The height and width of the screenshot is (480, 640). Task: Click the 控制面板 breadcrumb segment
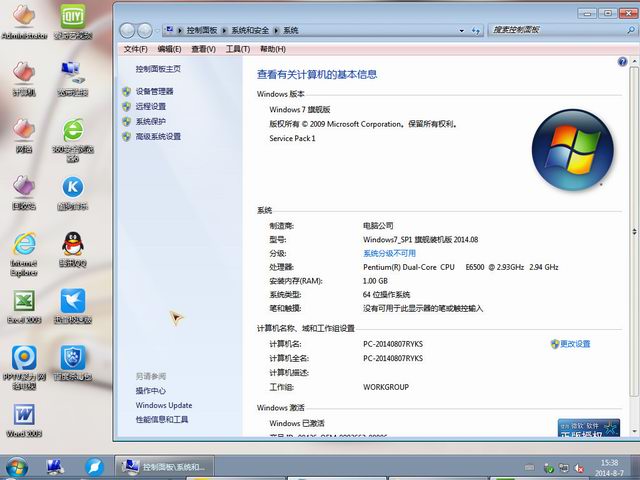[x=202, y=31]
